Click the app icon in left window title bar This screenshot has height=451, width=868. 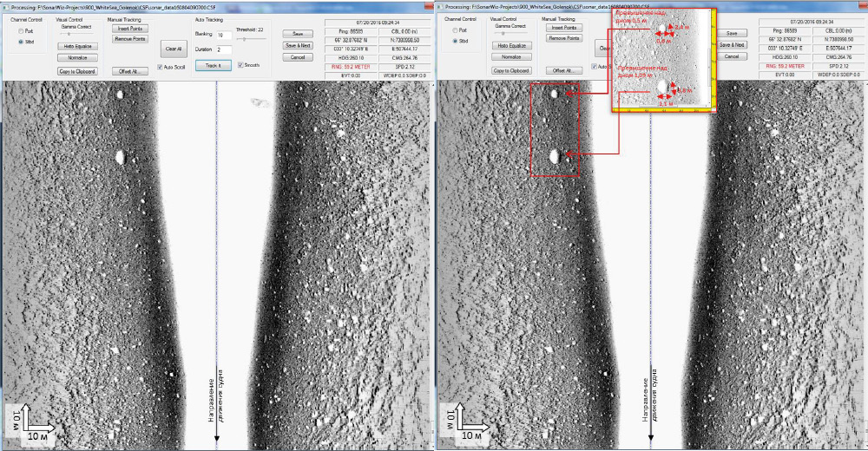5,8
